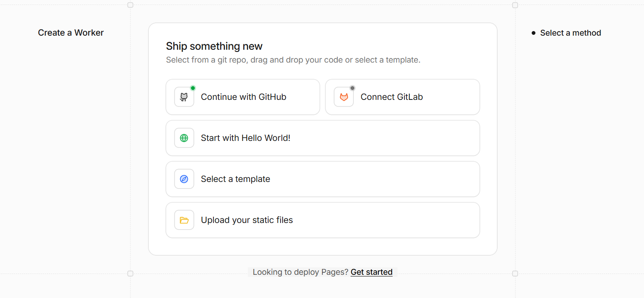Viewport: 644px width, 298px height.
Task: Click the green status dot on GitHub icon
Action: [193, 88]
